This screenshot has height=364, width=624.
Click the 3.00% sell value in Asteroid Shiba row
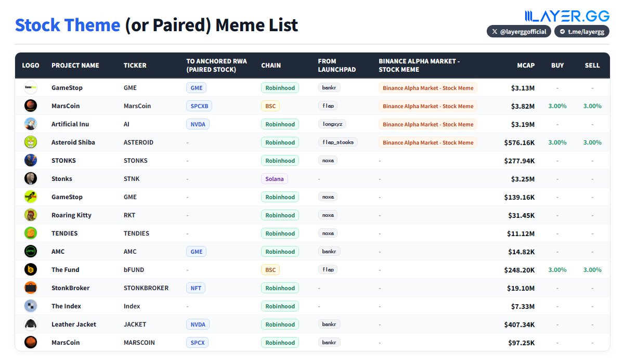click(592, 142)
